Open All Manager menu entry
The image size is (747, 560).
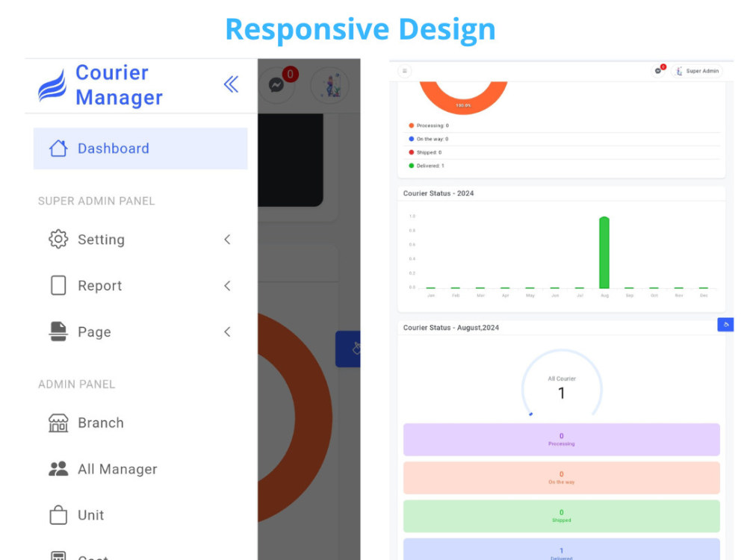pos(140,469)
